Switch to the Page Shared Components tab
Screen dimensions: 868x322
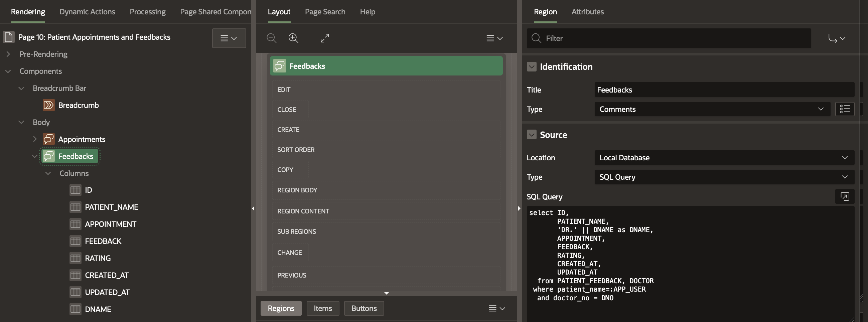point(215,12)
